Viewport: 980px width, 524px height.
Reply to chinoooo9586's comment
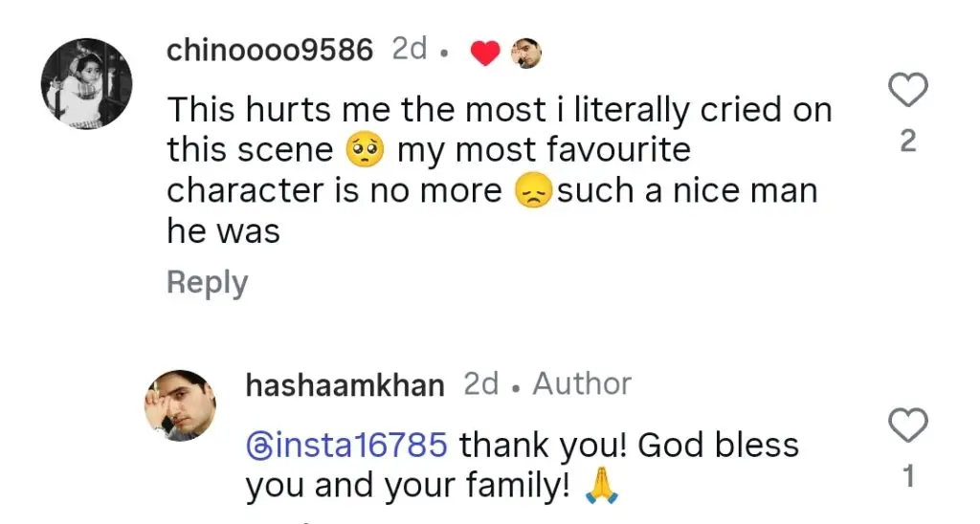(207, 283)
